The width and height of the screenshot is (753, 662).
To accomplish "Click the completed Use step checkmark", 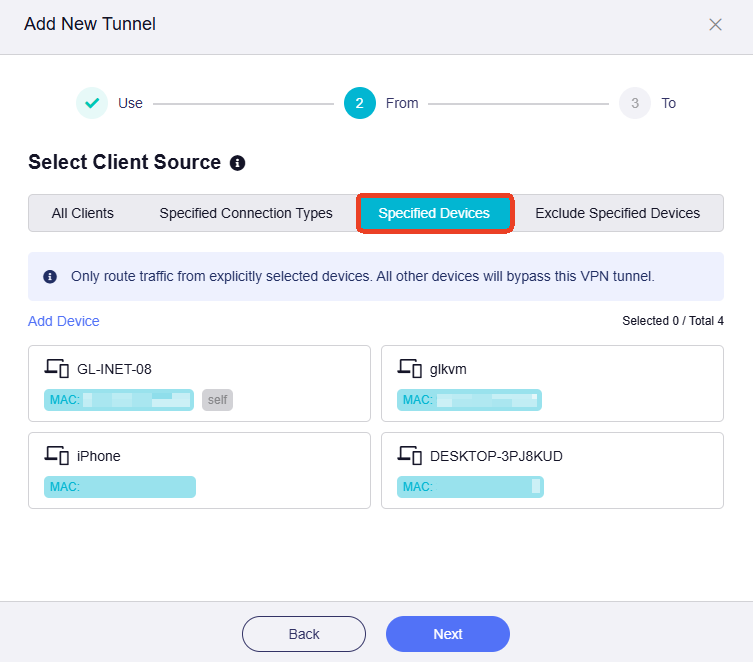I will (x=92, y=103).
